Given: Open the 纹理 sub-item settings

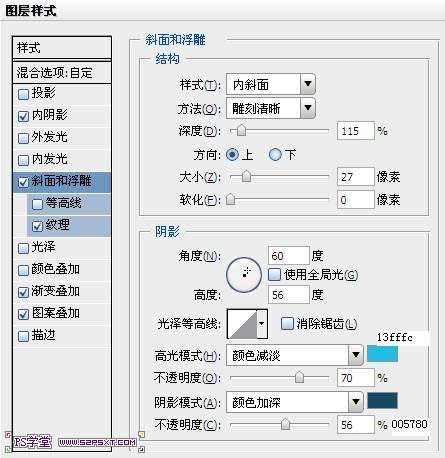Looking at the screenshot, I should point(58,225).
